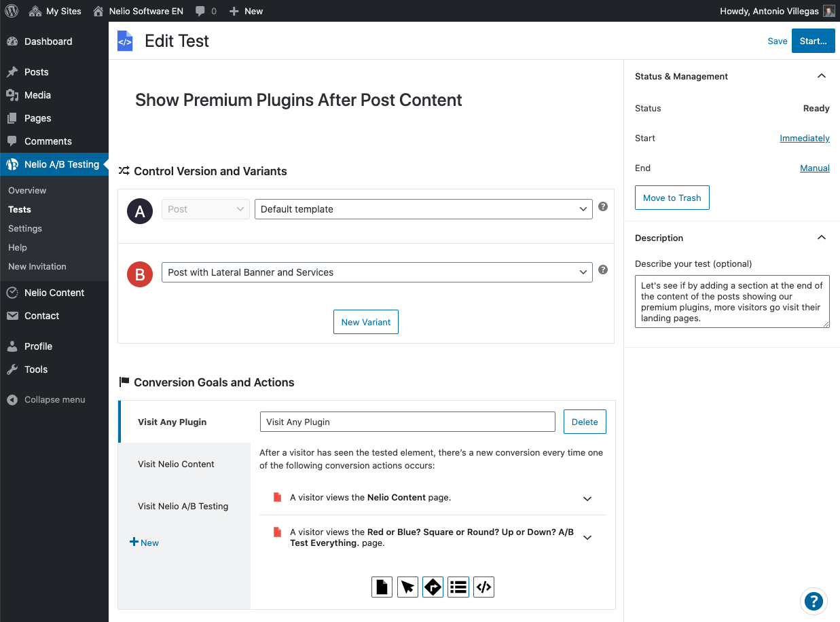840x622 pixels.
Task: Show help for variant B template
Action: 602,270
